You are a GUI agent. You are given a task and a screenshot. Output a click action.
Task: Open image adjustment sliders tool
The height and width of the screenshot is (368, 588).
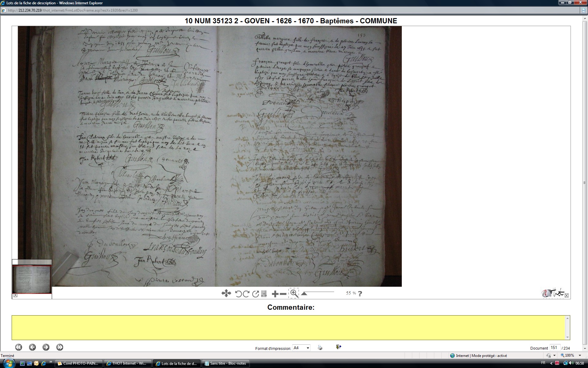264,294
